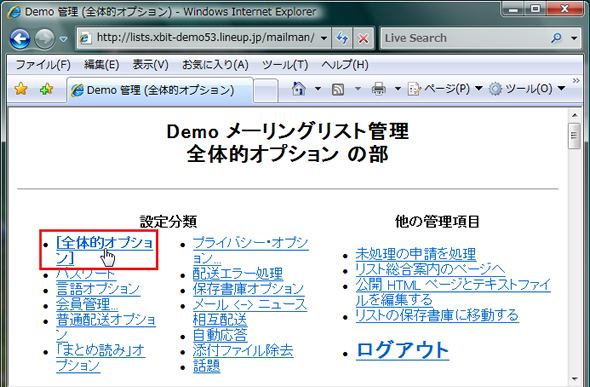Screen dimensions: 590x387
Task: Click the Home page icon
Action: pyautogui.click(x=299, y=89)
